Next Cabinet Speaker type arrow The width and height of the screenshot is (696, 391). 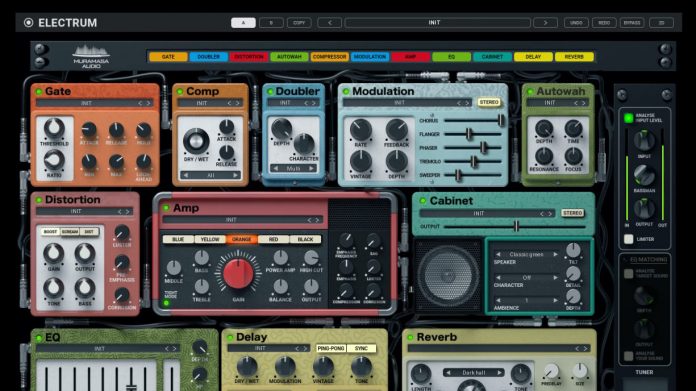(555, 254)
